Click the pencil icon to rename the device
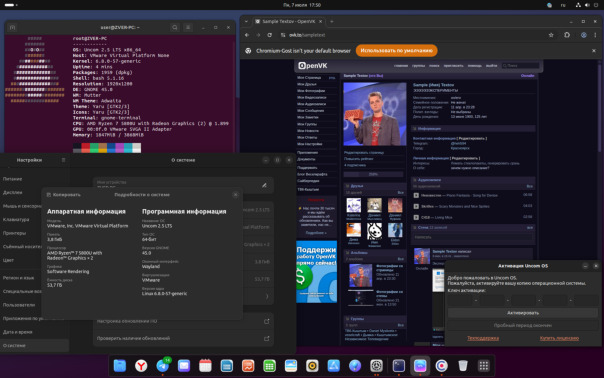 [264, 185]
